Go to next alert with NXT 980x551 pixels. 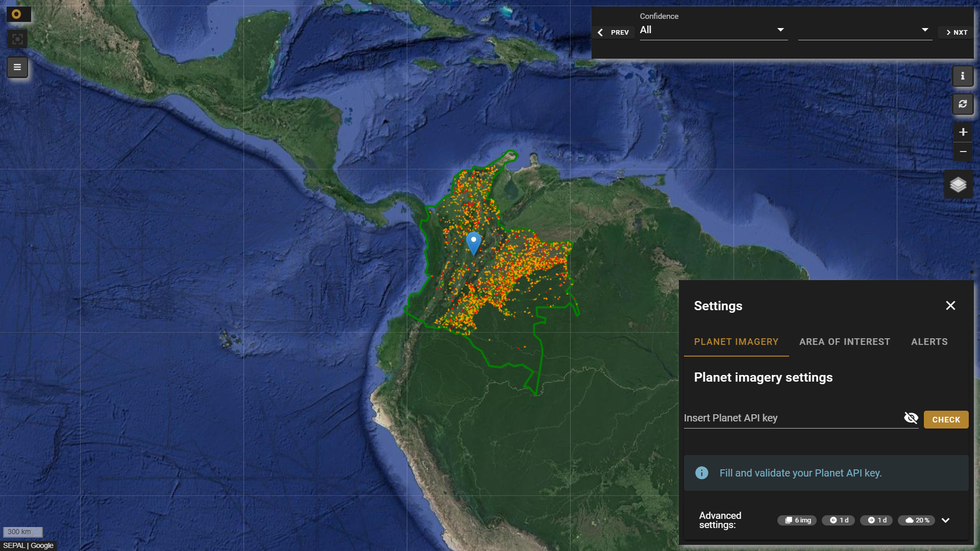point(956,33)
